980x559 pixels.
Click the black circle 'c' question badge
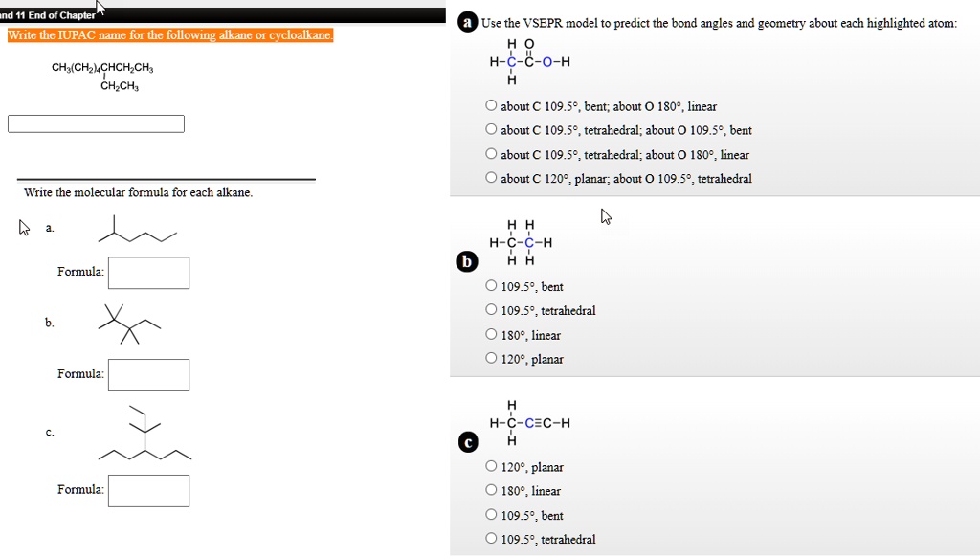point(467,442)
